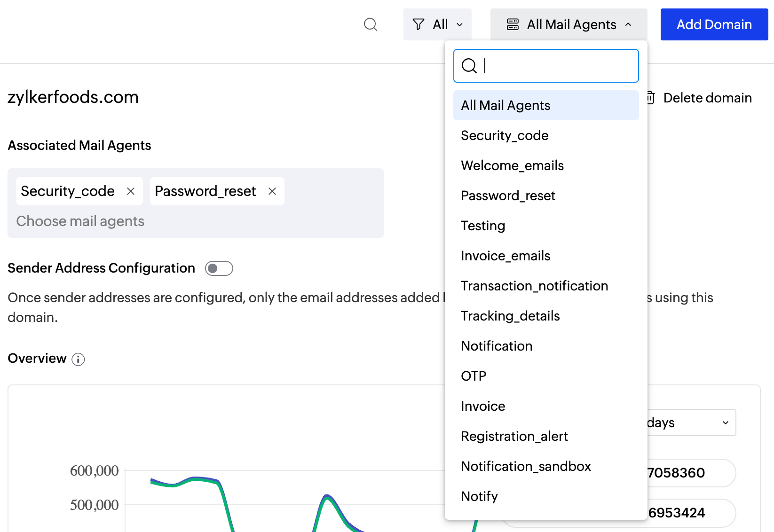
Task: Open the global search magnifier icon
Action: pyautogui.click(x=371, y=24)
